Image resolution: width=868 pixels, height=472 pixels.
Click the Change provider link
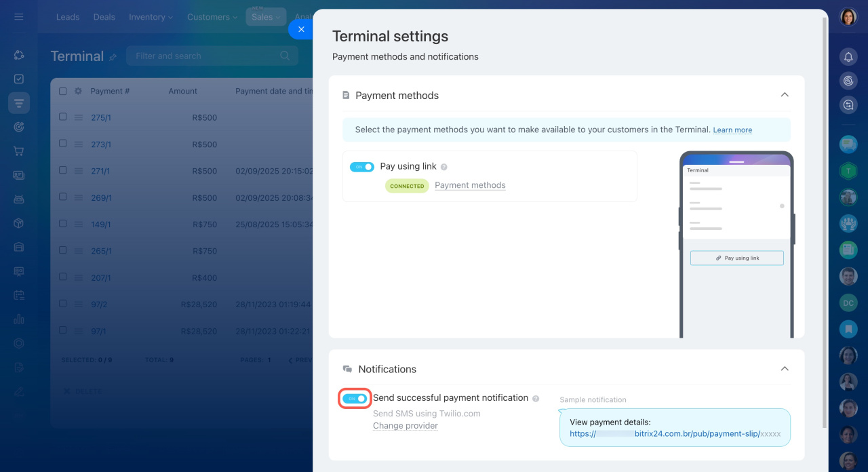tap(405, 426)
